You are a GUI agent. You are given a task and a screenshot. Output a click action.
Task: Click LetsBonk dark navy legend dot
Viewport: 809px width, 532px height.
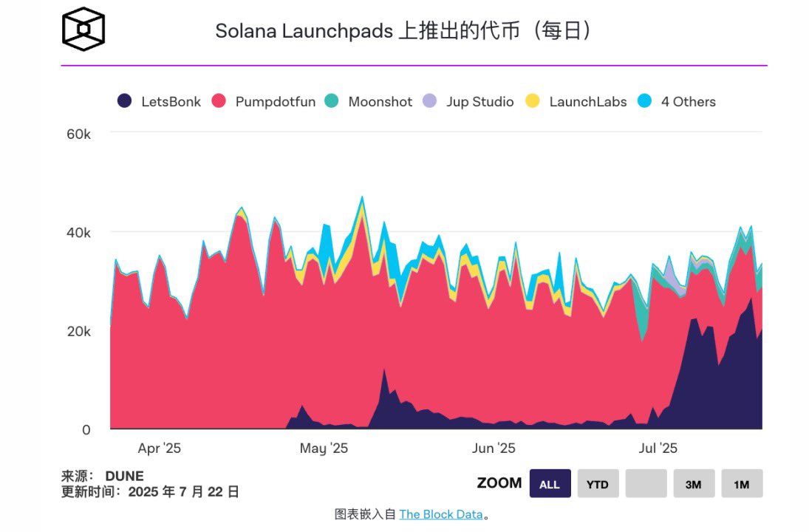tap(124, 100)
